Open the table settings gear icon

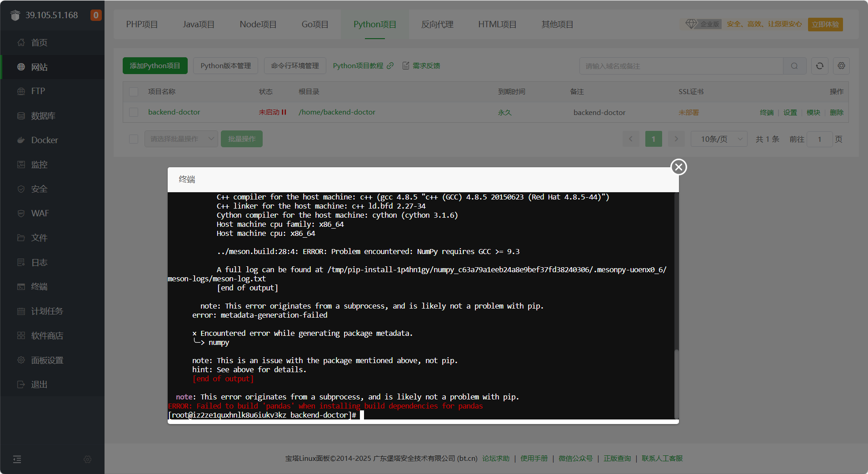coord(841,66)
